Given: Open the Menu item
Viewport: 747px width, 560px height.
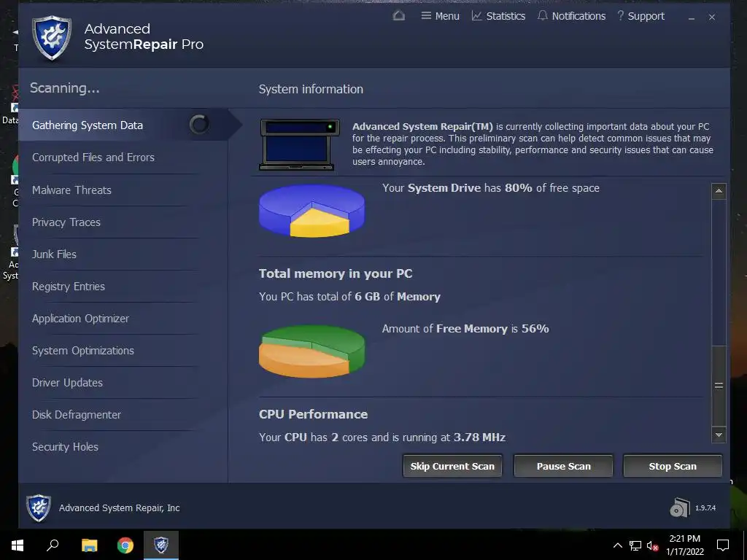Looking at the screenshot, I should [440, 16].
